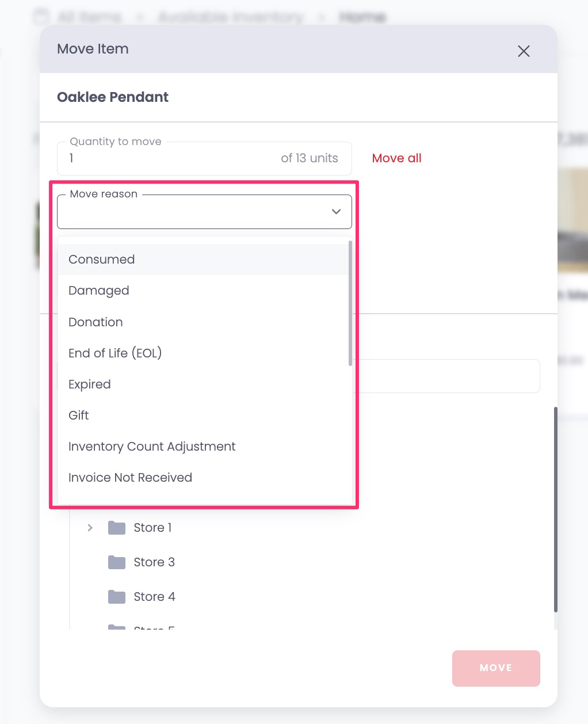Screen dimensions: 588x724
Task: Select Invoice Not Received option
Action: 204,478
